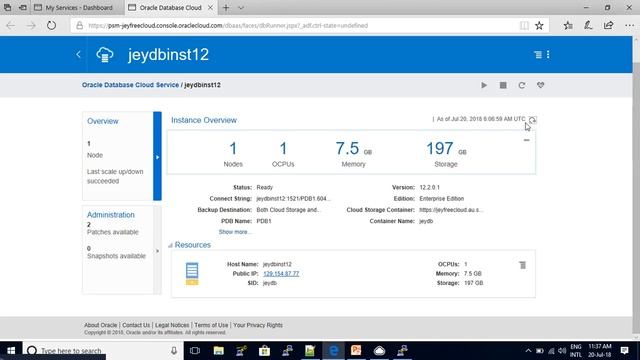Open the About Oracle footer link
Screen dimensions: 640x360
point(100,325)
